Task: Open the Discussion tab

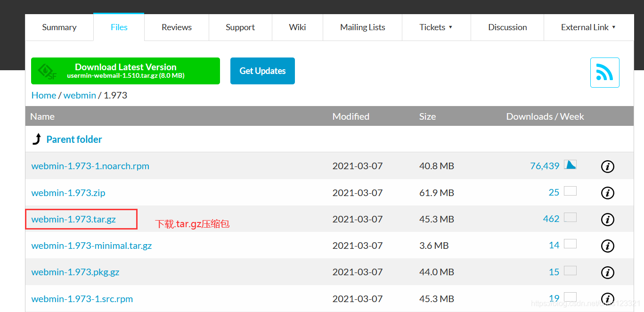Action: (507, 27)
